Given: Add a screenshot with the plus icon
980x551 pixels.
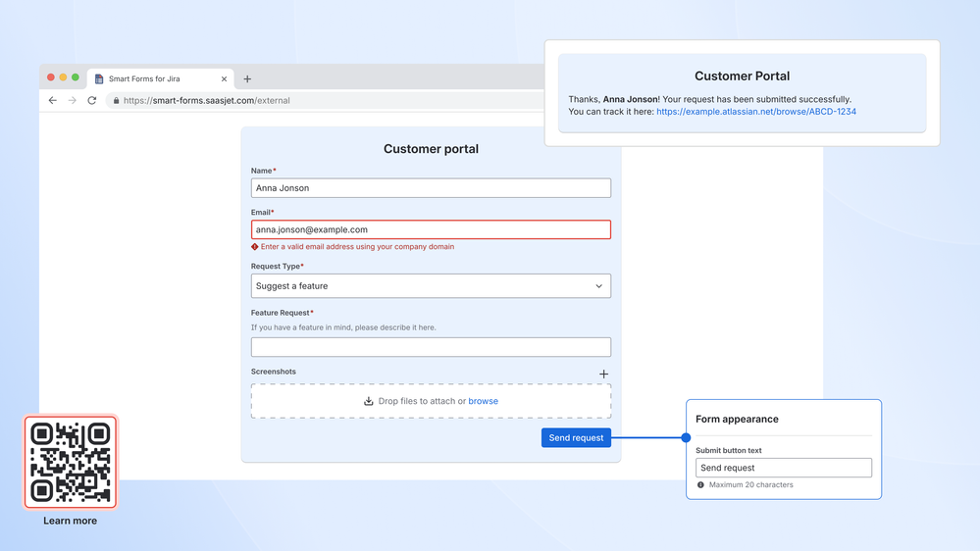Looking at the screenshot, I should click(603, 374).
